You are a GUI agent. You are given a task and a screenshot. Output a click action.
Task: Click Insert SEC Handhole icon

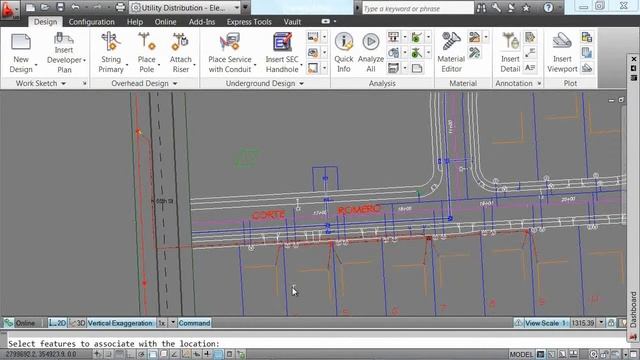[x=282, y=42]
